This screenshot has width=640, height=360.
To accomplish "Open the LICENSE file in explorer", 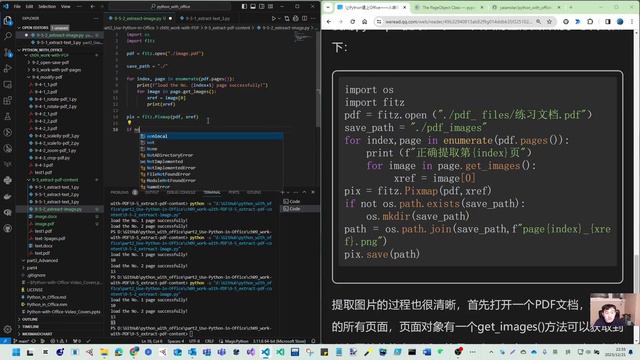I will point(34,290).
